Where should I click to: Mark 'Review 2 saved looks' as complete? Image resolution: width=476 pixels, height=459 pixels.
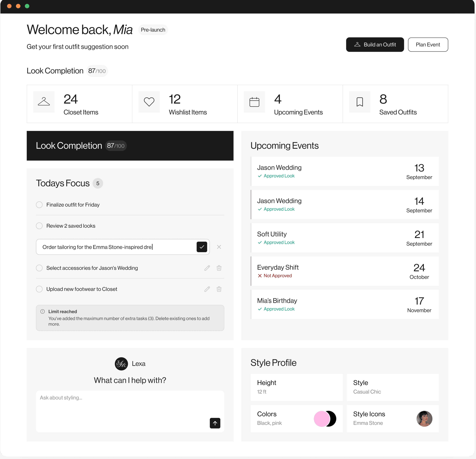coord(39,226)
